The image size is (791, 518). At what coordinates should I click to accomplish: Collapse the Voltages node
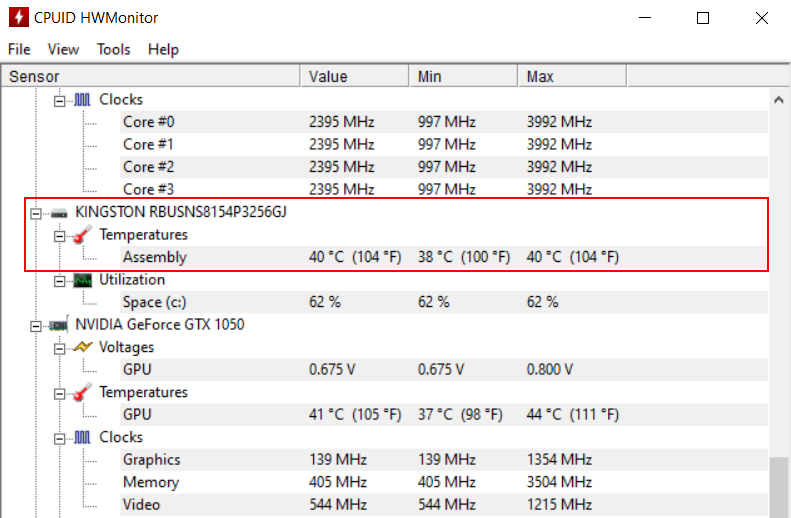tap(60, 349)
